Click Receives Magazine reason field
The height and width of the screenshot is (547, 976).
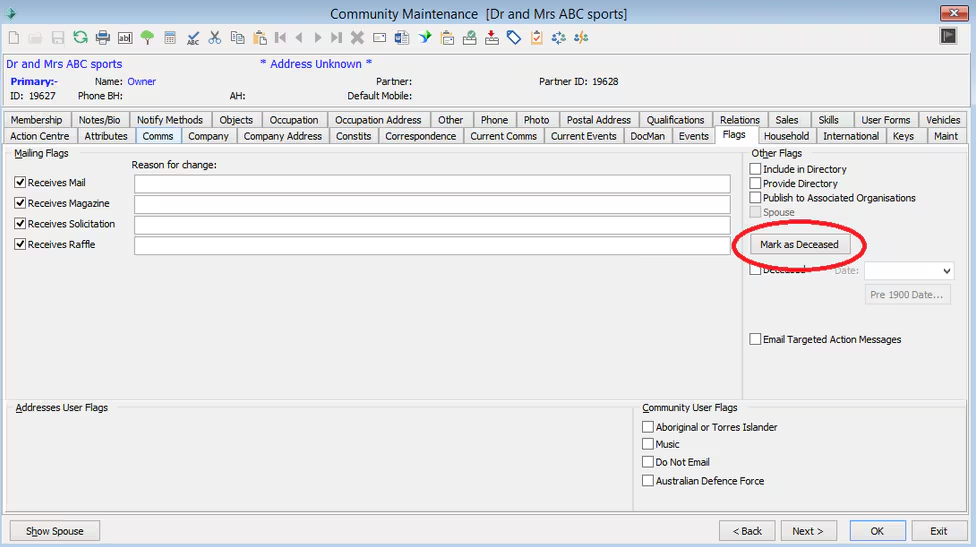click(x=432, y=204)
